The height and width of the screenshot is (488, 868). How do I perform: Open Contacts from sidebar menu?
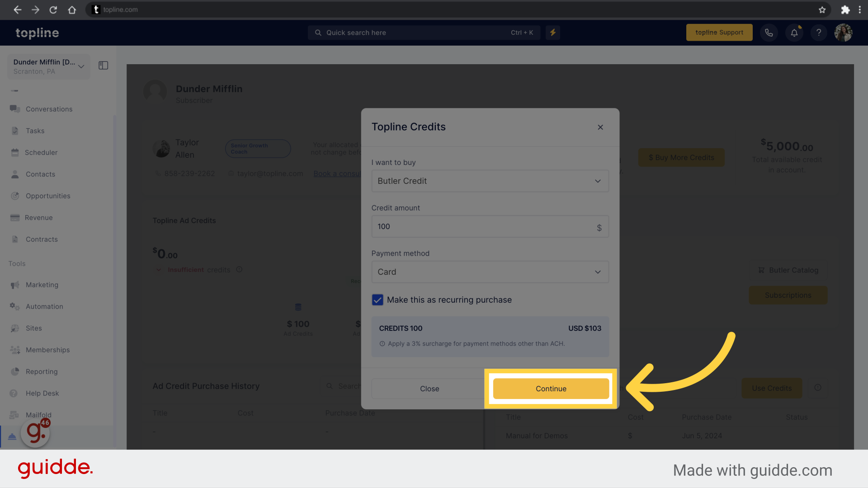tap(40, 174)
